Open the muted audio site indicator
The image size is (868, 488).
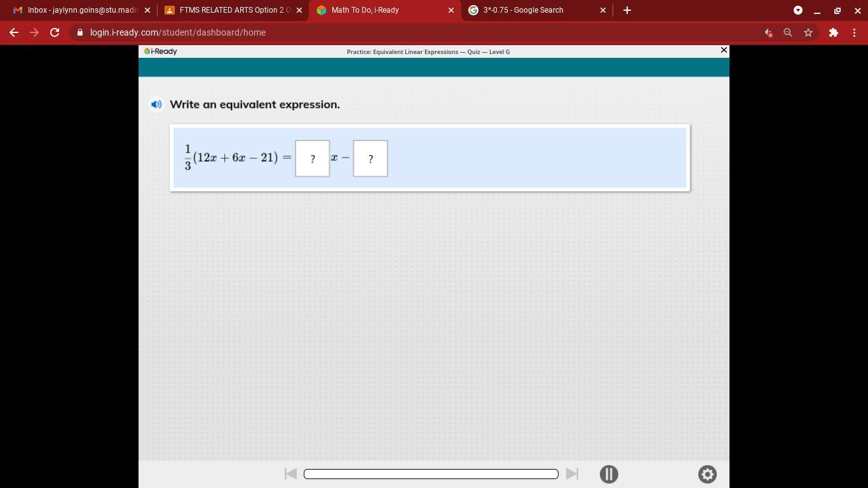pyautogui.click(x=768, y=32)
